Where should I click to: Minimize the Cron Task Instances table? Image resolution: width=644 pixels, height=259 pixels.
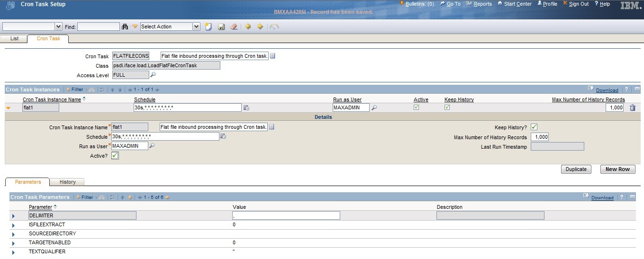pyautogui.click(x=637, y=89)
